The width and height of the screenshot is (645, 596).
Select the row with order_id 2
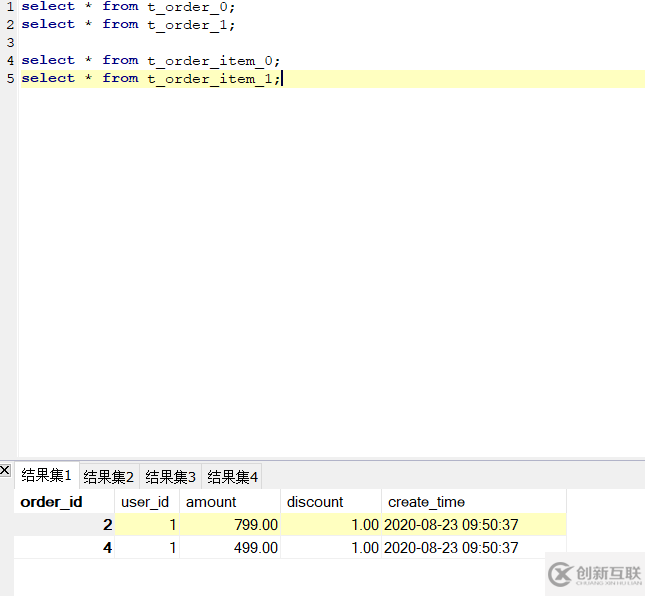coord(64,525)
